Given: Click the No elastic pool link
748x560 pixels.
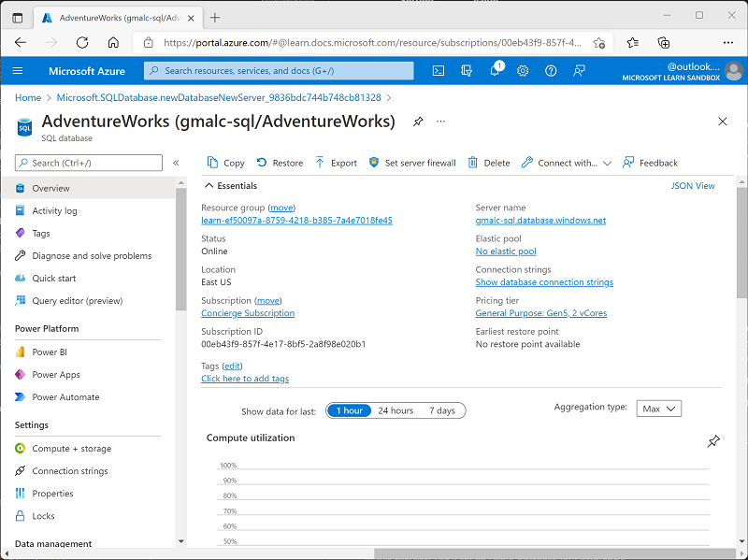Looking at the screenshot, I should click(506, 251).
